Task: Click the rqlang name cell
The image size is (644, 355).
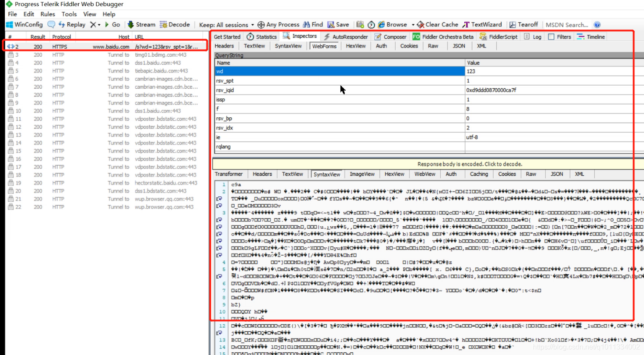Action: click(339, 147)
